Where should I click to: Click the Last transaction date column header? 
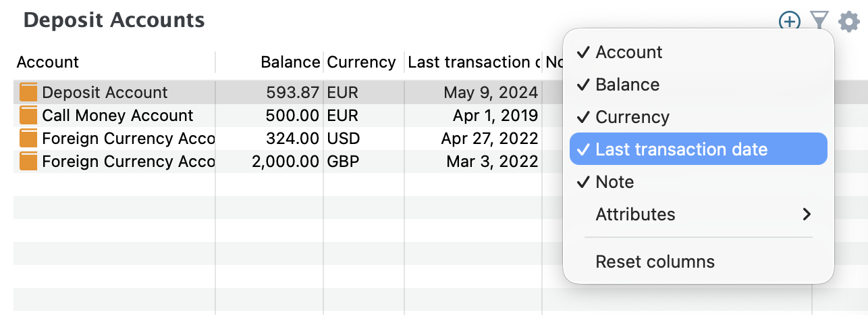tap(473, 62)
